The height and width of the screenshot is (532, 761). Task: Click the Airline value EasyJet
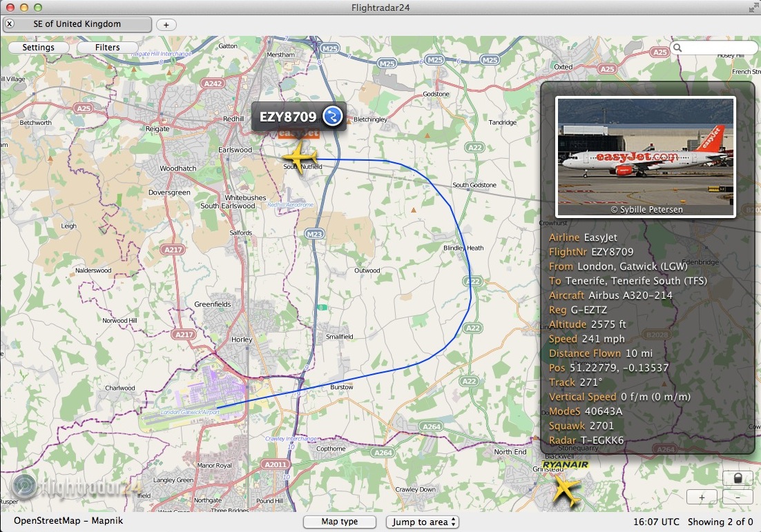pyautogui.click(x=600, y=237)
